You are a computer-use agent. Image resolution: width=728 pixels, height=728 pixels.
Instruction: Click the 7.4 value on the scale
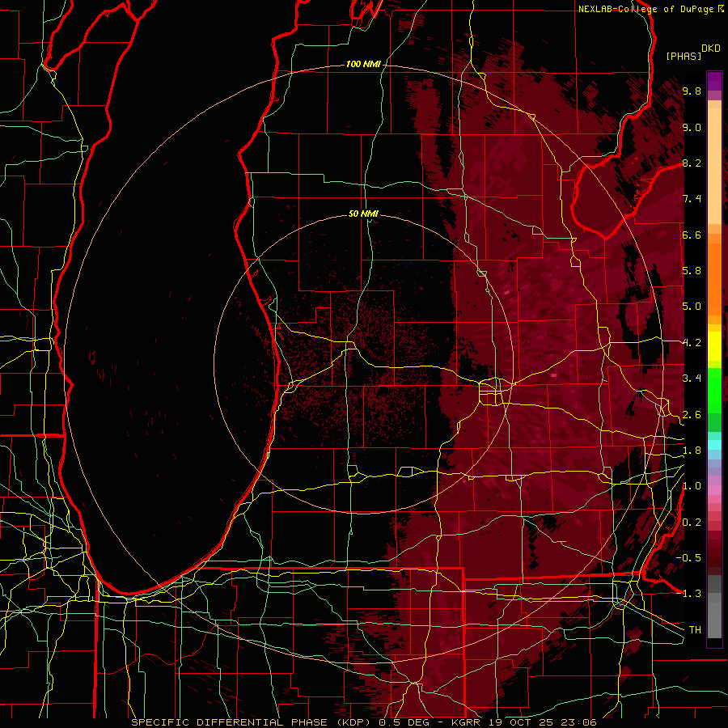coord(692,199)
